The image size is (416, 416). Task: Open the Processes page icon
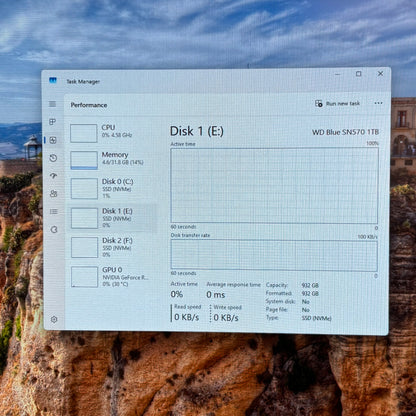coord(53,122)
